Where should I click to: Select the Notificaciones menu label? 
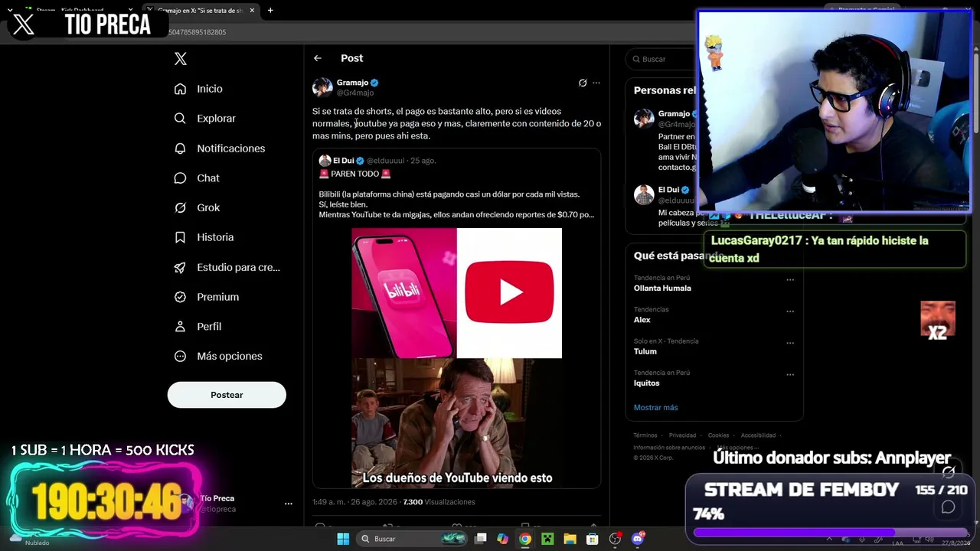pos(231,148)
